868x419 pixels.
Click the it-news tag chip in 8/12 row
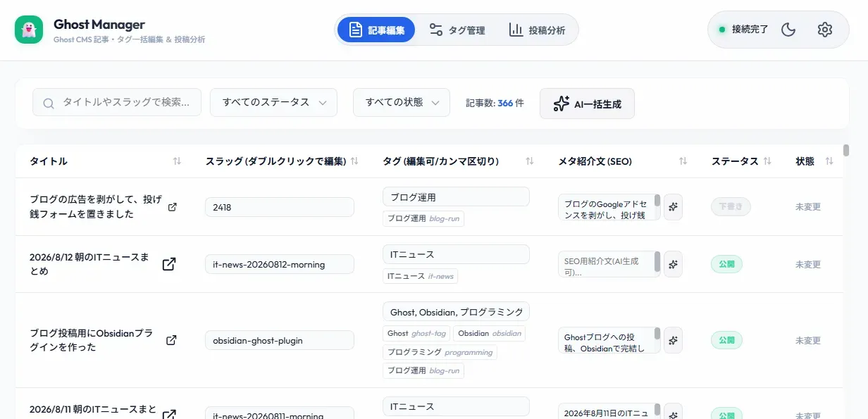coord(420,276)
